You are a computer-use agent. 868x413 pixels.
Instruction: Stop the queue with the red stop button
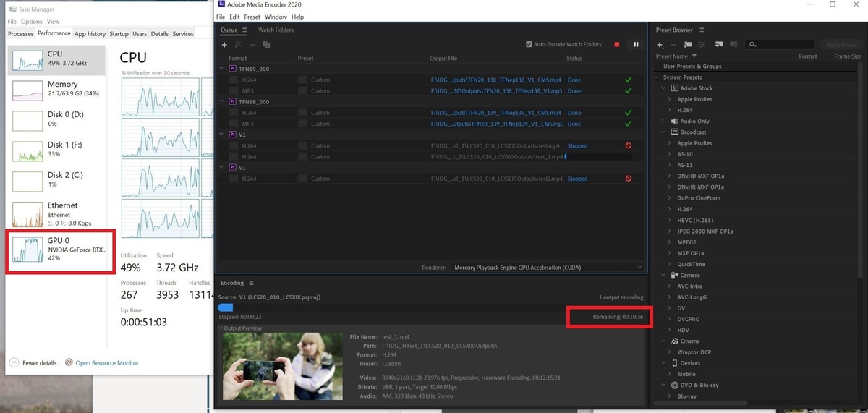point(617,45)
